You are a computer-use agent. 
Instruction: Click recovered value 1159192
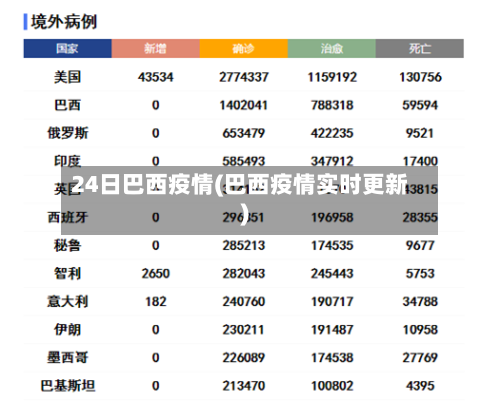click(332, 77)
